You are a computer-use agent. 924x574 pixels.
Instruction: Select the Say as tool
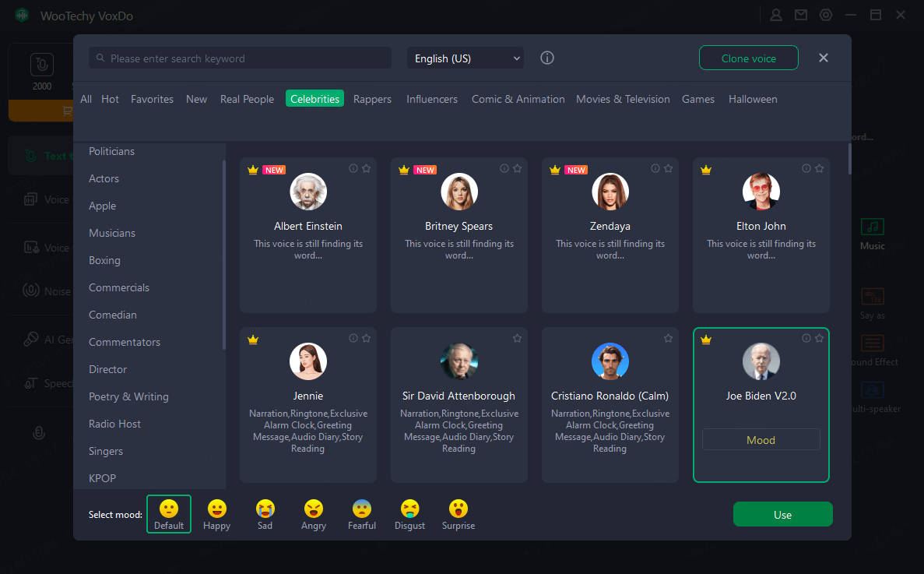(x=872, y=300)
